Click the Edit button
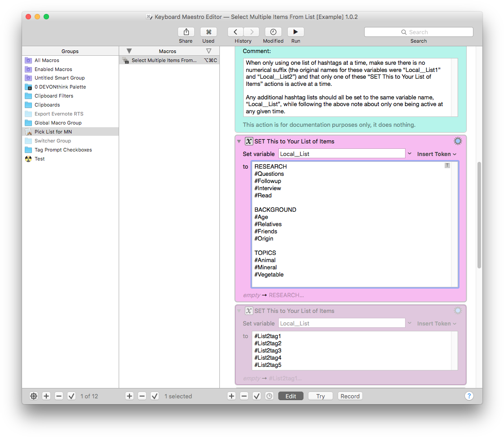 tap(290, 396)
